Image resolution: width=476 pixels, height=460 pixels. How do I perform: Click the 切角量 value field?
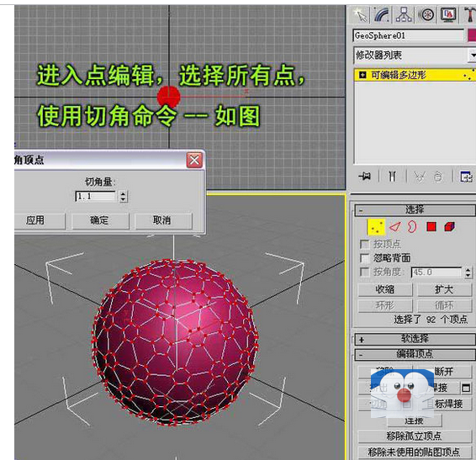click(x=95, y=196)
